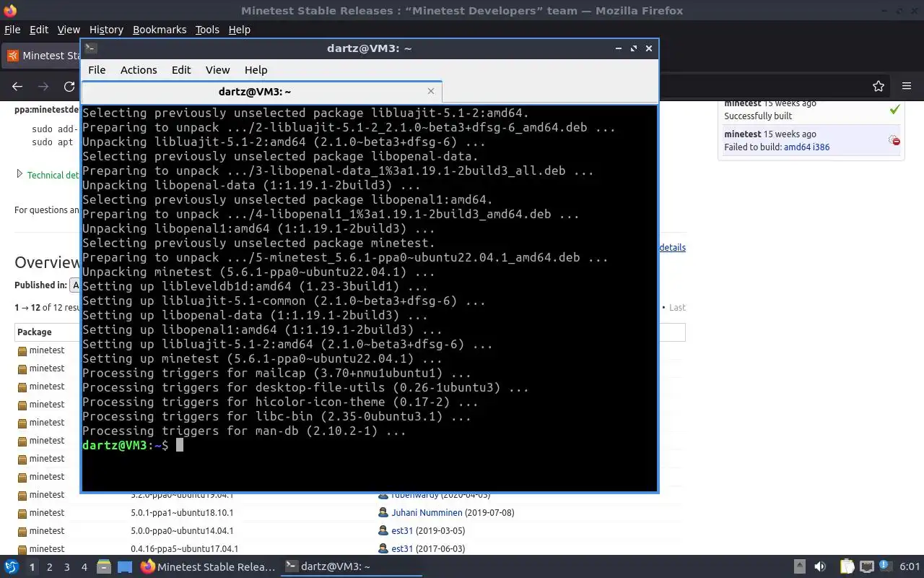Open est31 link dated 2017-06-03
Image resolution: width=924 pixels, height=578 pixels.
point(402,549)
